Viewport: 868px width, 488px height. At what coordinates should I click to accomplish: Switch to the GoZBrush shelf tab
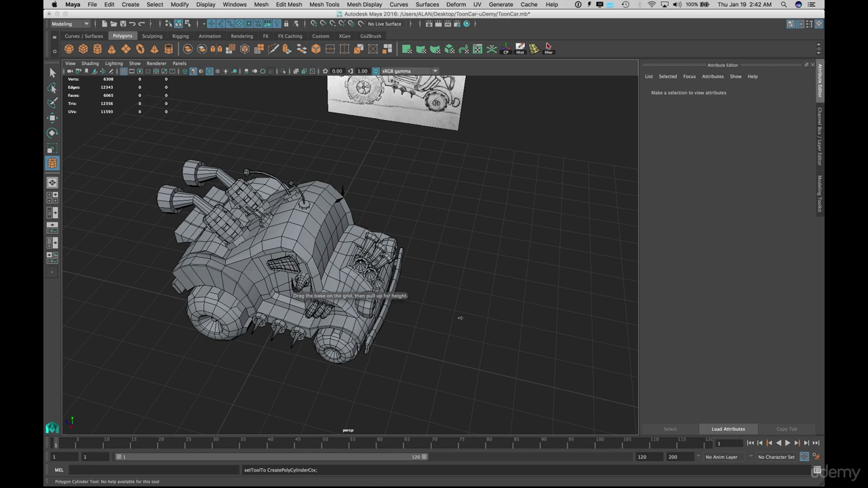tap(370, 36)
